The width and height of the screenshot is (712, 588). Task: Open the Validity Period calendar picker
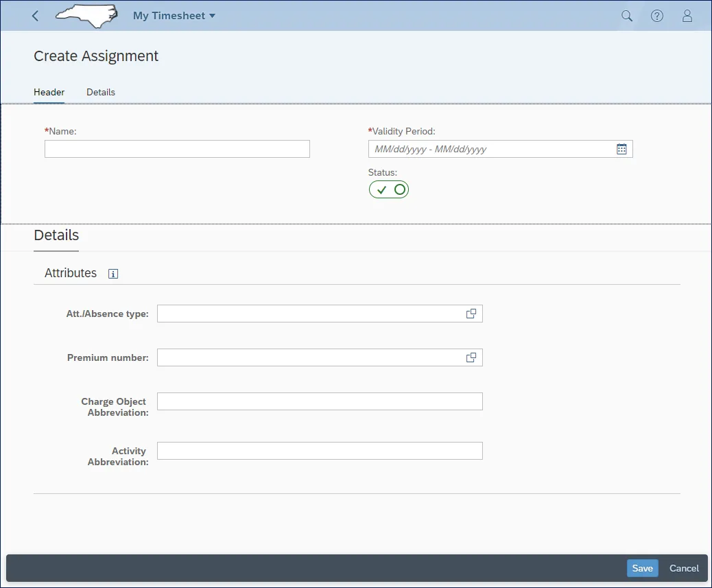[621, 149]
